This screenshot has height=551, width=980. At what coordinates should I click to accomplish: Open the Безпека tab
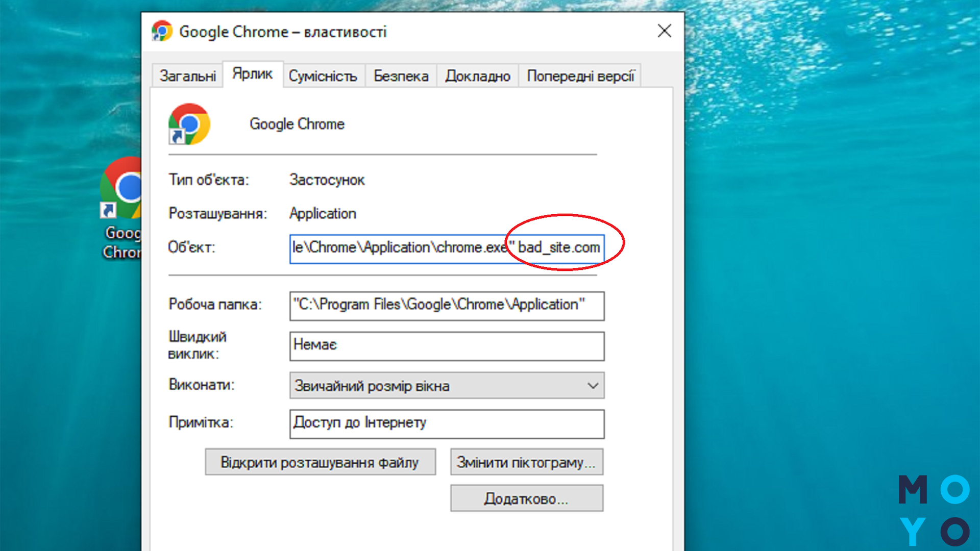click(401, 76)
